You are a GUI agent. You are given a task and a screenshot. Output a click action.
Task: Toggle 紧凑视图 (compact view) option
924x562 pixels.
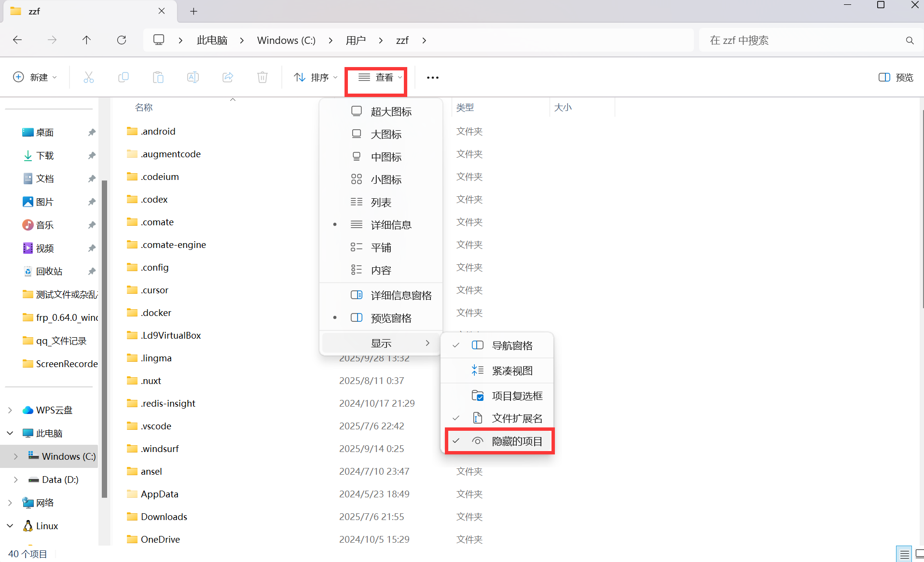(x=497, y=370)
